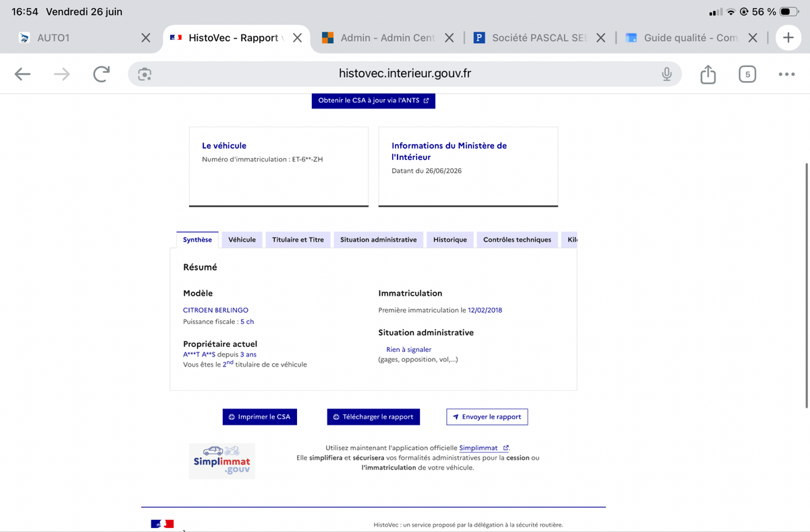Close the Société PASCAL tab
The image size is (810, 532).
pyautogui.click(x=601, y=38)
